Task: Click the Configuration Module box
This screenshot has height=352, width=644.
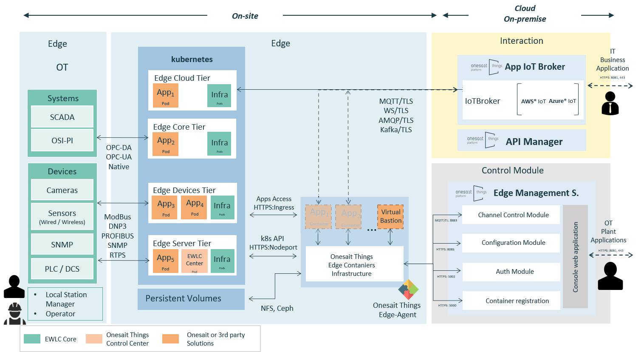Action: 511,243
